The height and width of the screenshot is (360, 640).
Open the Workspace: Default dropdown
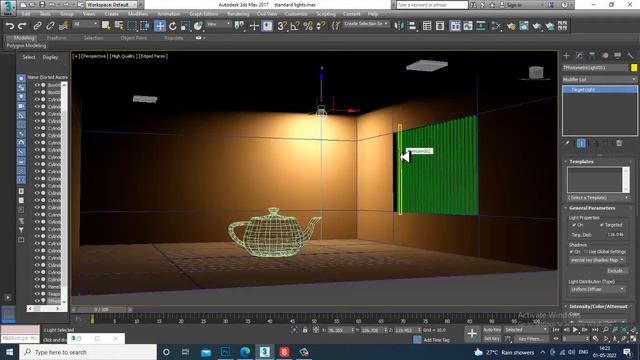point(111,5)
